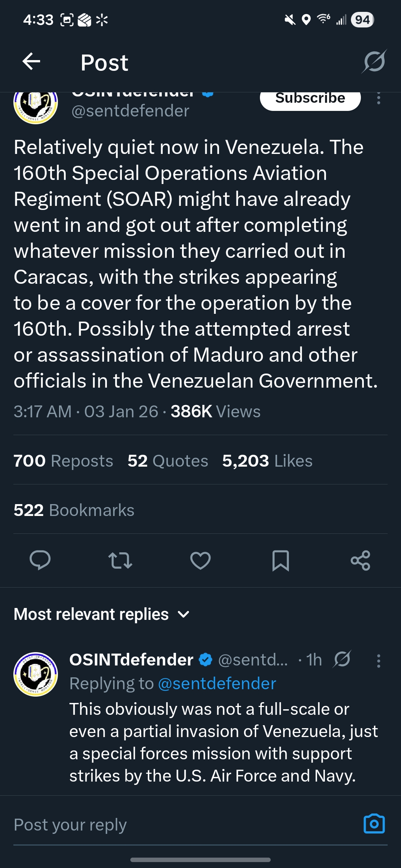Open more options beside Subscribe

click(x=378, y=99)
